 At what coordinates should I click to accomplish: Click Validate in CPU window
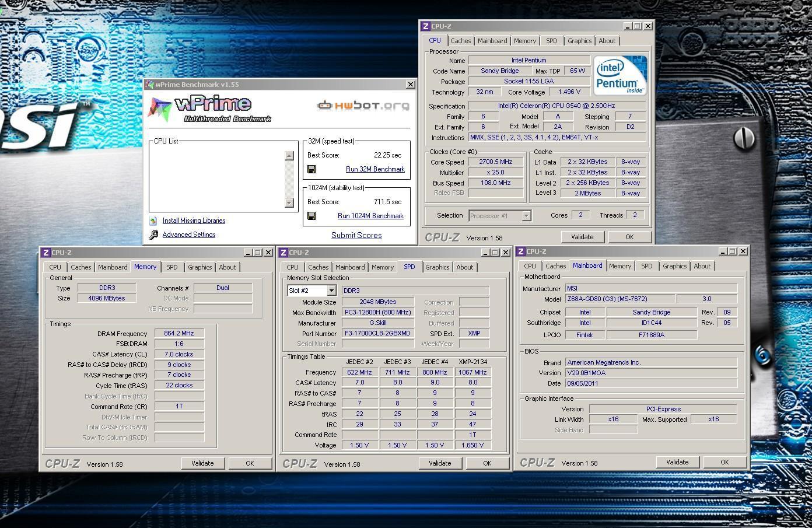point(582,237)
